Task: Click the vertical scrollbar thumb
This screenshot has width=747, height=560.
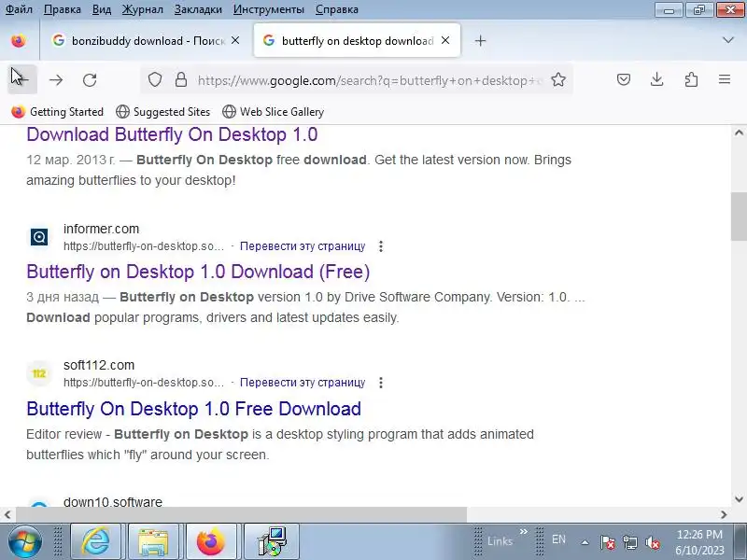Action: pos(739,217)
